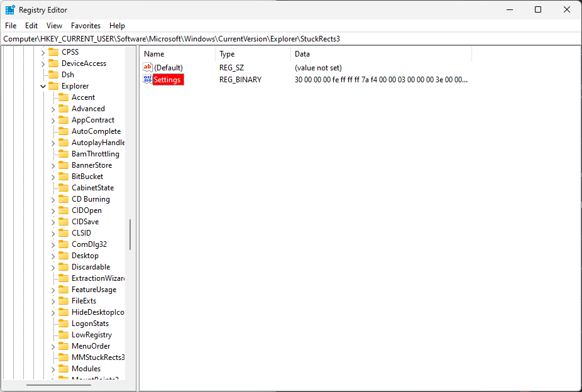
Task: Click the CabinetState folder icon
Action: [x=63, y=187]
